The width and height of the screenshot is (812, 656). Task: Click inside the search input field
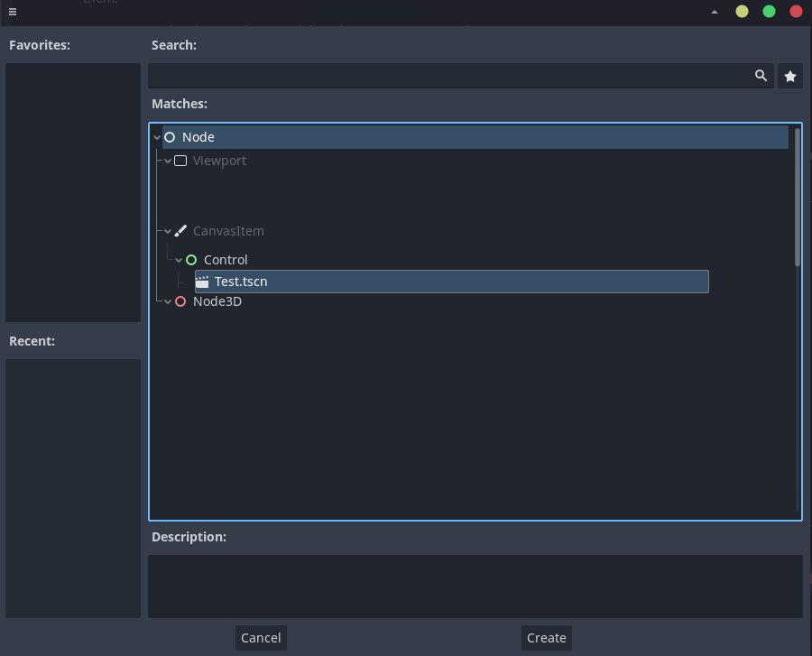[x=451, y=76]
